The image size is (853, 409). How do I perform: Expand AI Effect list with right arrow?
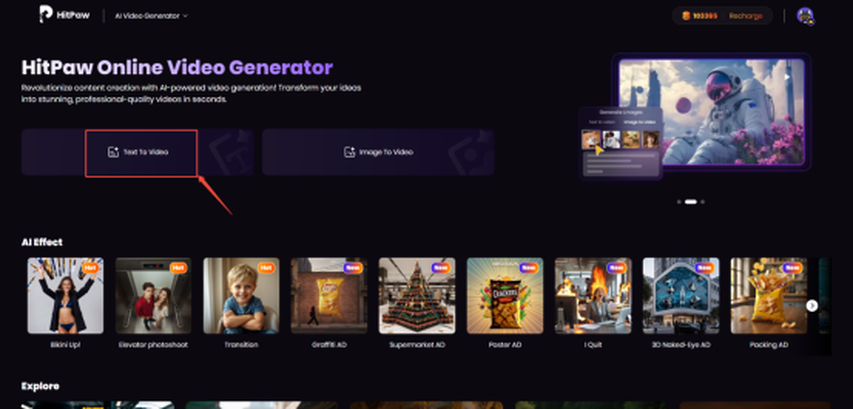click(x=812, y=306)
